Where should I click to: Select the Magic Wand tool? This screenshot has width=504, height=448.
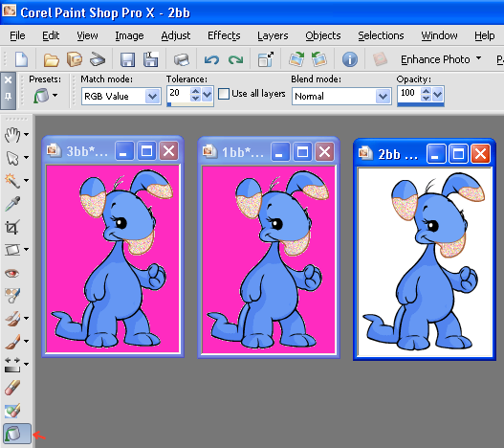click(12, 180)
